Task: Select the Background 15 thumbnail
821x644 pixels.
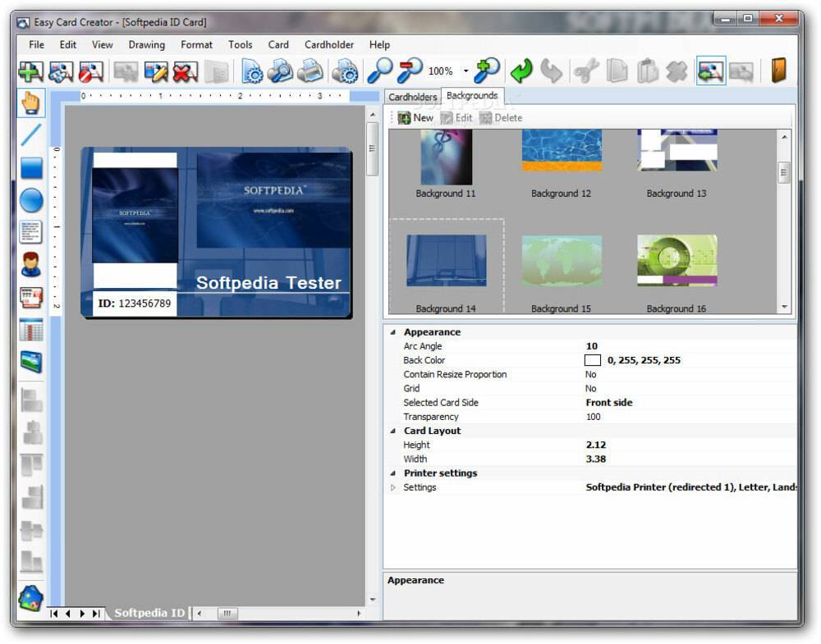Action: click(x=561, y=263)
